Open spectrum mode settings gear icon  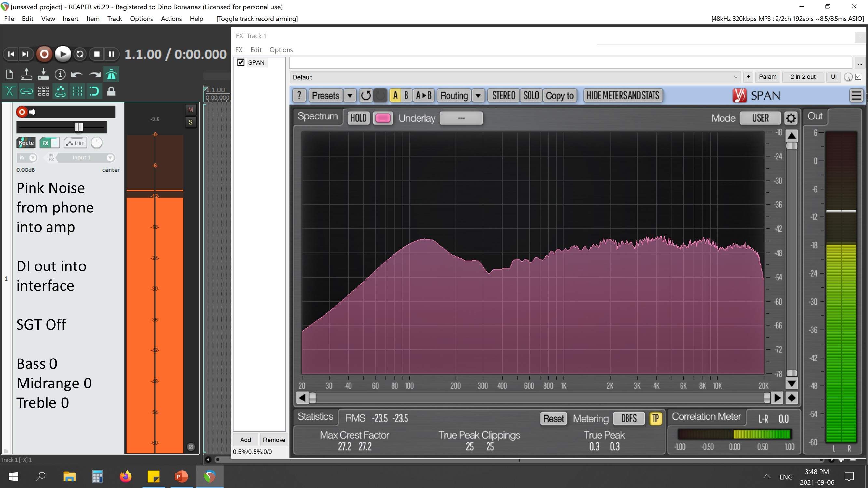[x=791, y=118]
